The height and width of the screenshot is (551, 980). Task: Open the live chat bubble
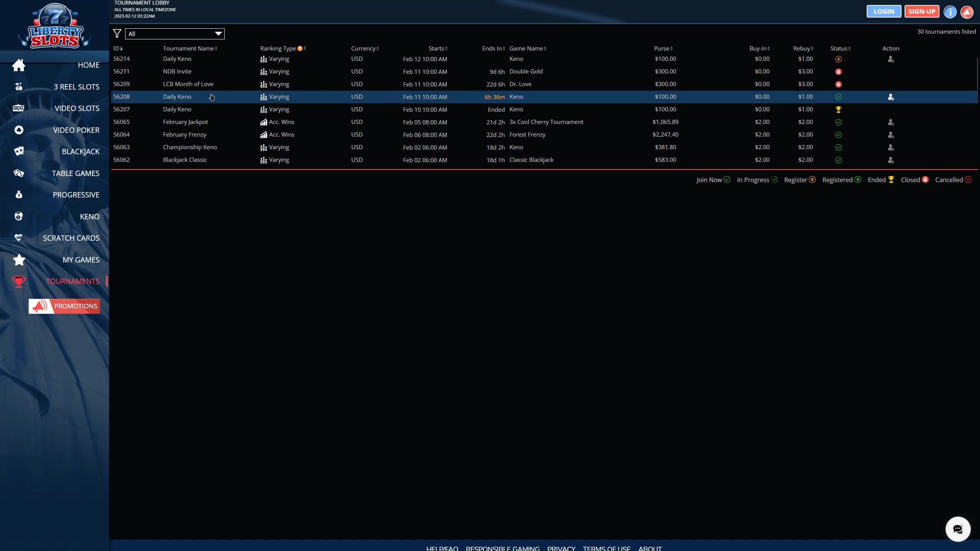click(x=957, y=529)
